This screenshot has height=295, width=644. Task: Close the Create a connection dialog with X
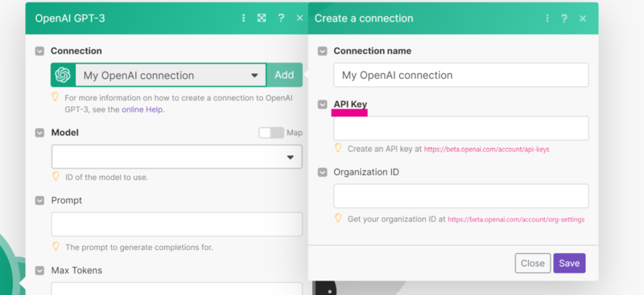pos(583,18)
